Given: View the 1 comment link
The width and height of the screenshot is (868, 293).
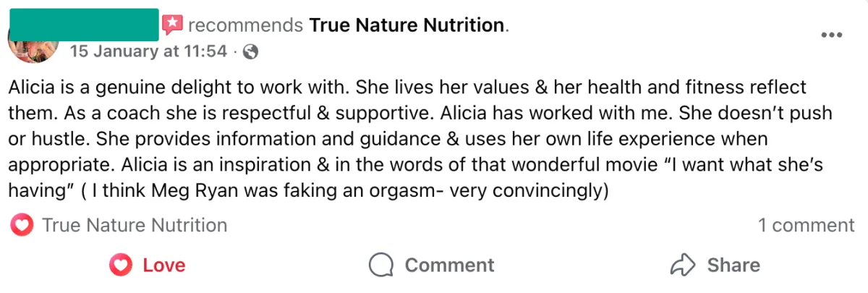Looking at the screenshot, I should pyautogui.click(x=806, y=226).
